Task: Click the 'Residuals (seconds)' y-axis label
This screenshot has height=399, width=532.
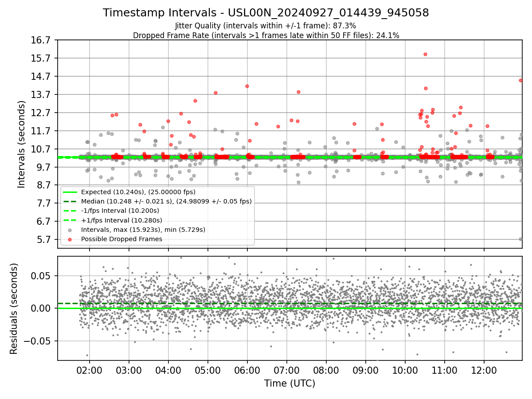Action: (x=14, y=309)
